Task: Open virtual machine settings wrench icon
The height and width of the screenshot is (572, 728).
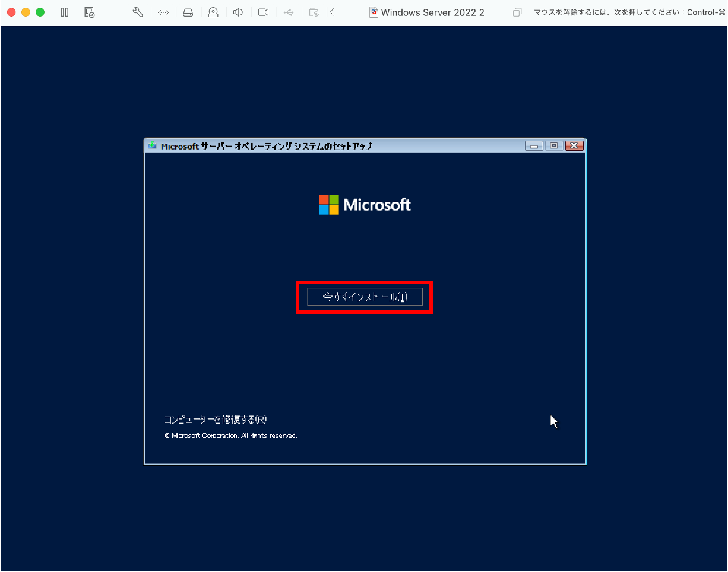Action: (x=138, y=12)
